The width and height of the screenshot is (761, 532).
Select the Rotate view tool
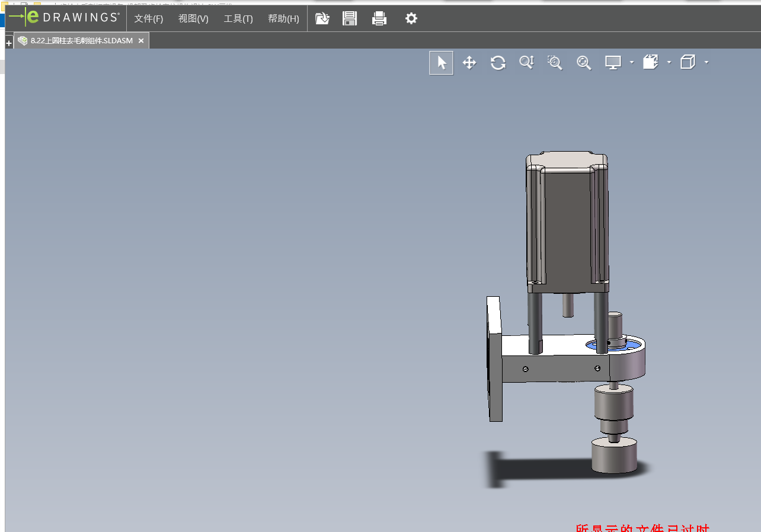[x=498, y=63]
